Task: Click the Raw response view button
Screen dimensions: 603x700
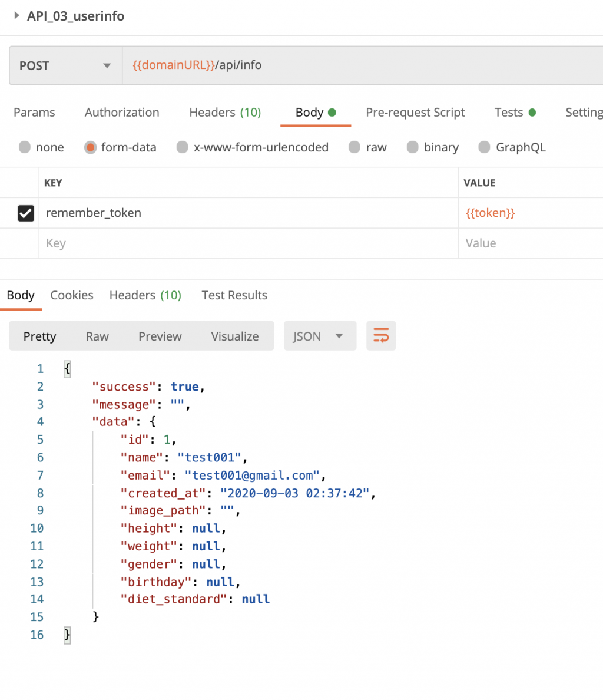Action: (x=97, y=336)
